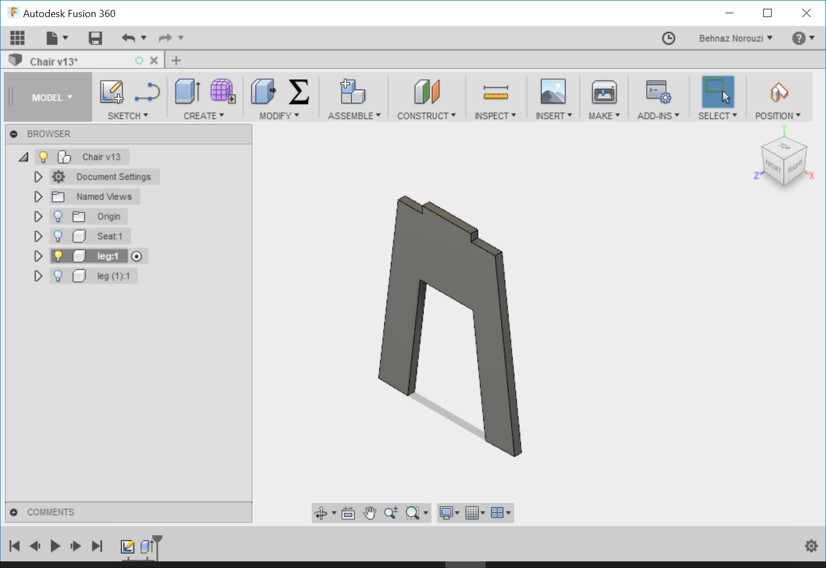Hide the leg:1 component via bulb
The width and height of the screenshot is (826, 568).
coord(58,256)
